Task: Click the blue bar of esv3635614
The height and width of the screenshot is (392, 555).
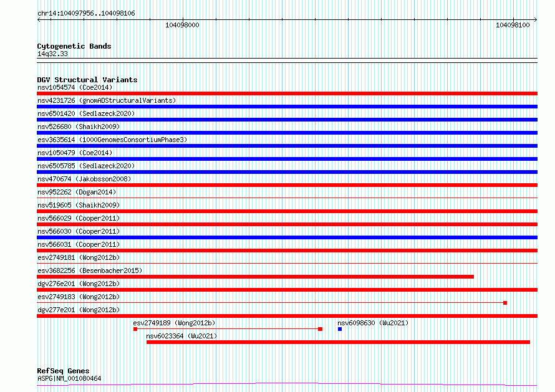Action: [287, 146]
